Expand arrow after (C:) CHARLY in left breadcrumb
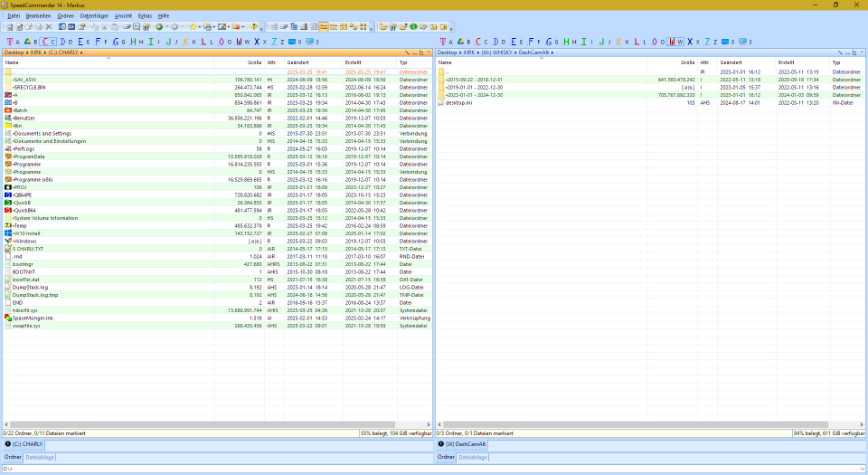868x475 pixels. tap(81, 52)
